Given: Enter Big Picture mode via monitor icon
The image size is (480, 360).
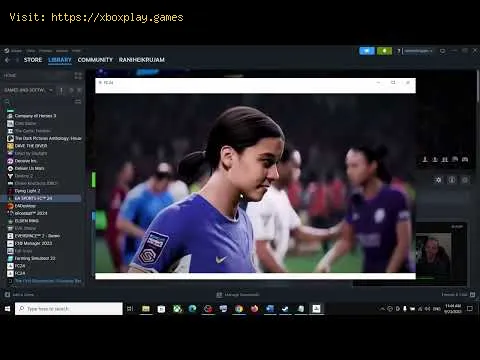Looking at the screenshot, I should coord(442,51).
